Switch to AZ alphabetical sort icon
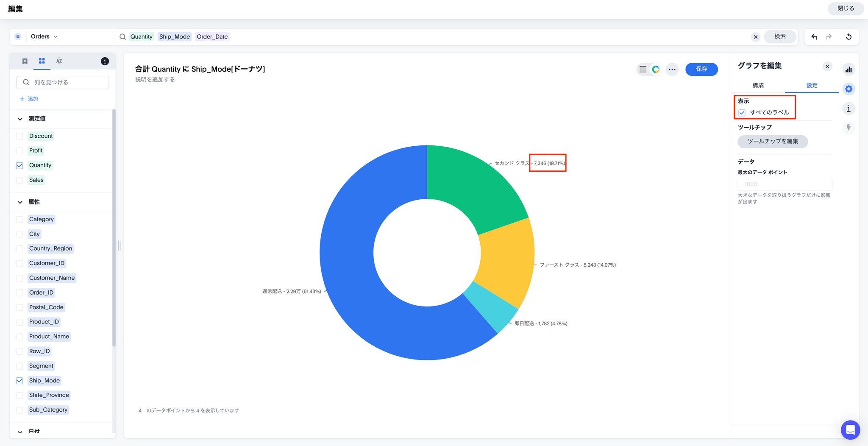This screenshot has width=868, height=446. pos(59,61)
